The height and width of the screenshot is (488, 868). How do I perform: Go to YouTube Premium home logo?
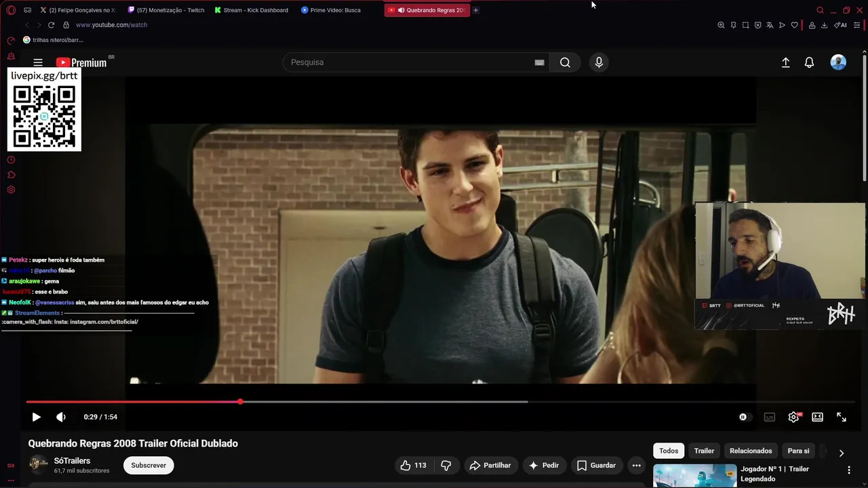pyautogui.click(x=81, y=62)
